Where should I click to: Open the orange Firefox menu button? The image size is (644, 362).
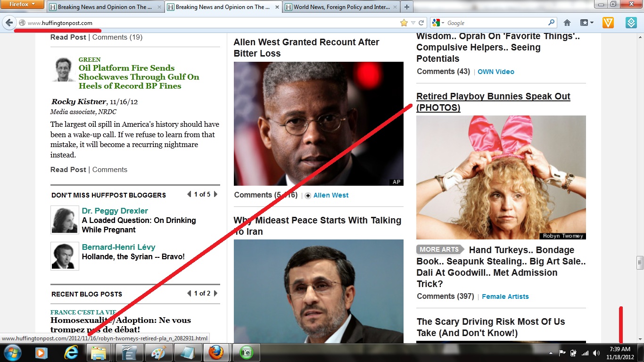click(x=23, y=4)
